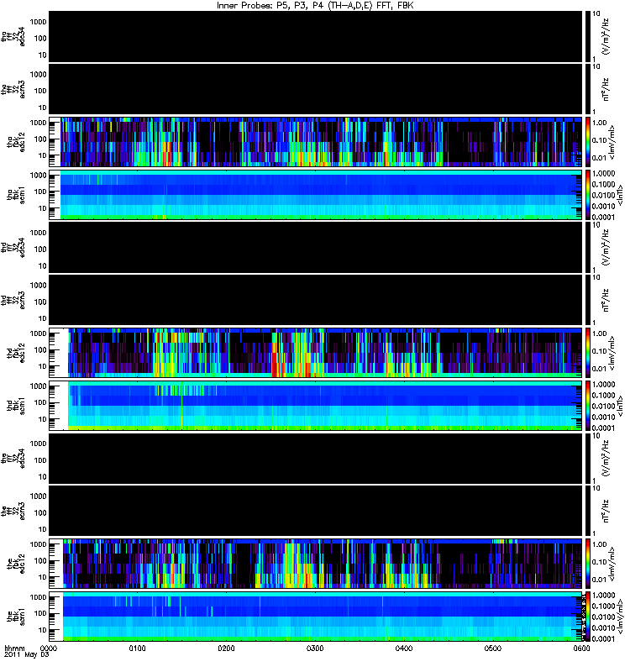The height and width of the screenshot is (672, 630).
Task: Click the 'the fff 32 scm3' y-axis label
Action: pyautogui.click(x=13, y=511)
